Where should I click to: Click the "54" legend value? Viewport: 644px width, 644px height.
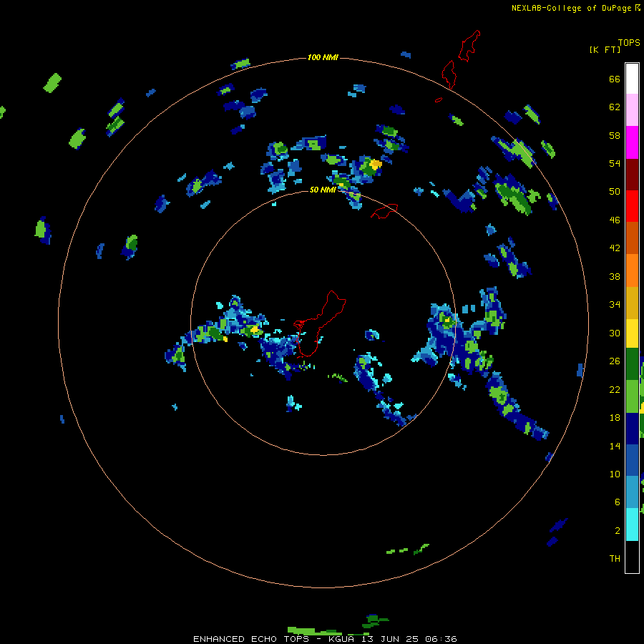(x=615, y=163)
